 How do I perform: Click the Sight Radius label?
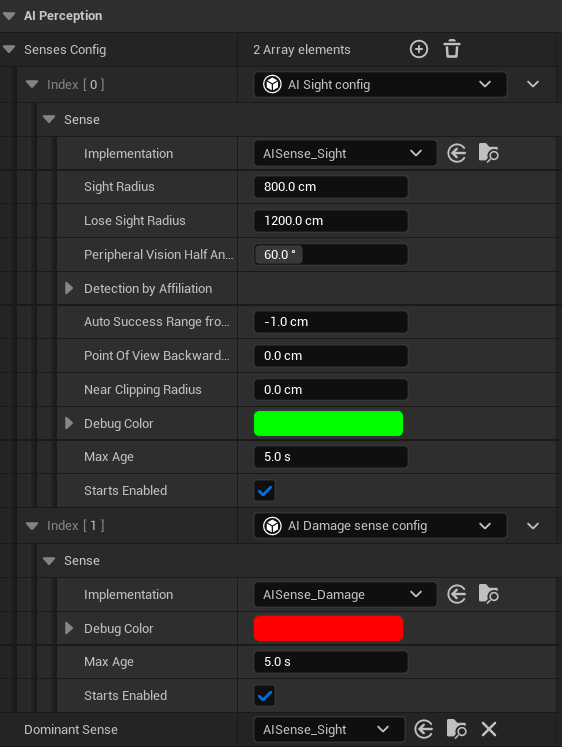click(x=119, y=187)
